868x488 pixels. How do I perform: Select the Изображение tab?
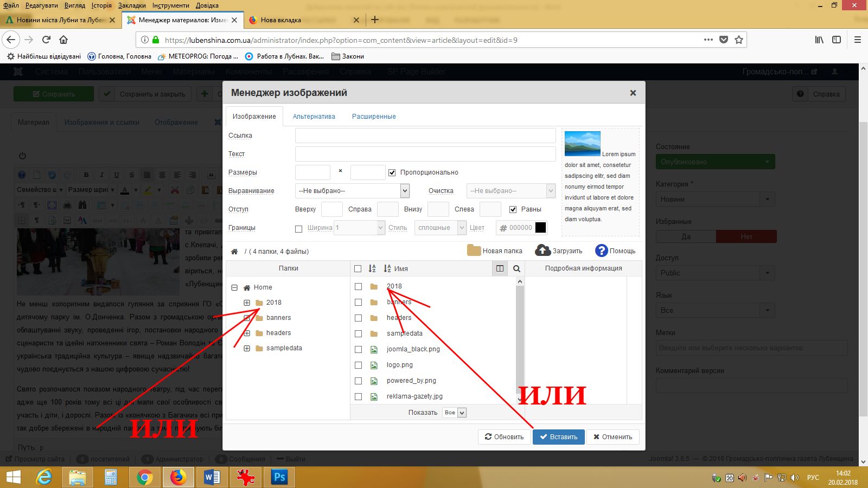pyautogui.click(x=254, y=117)
